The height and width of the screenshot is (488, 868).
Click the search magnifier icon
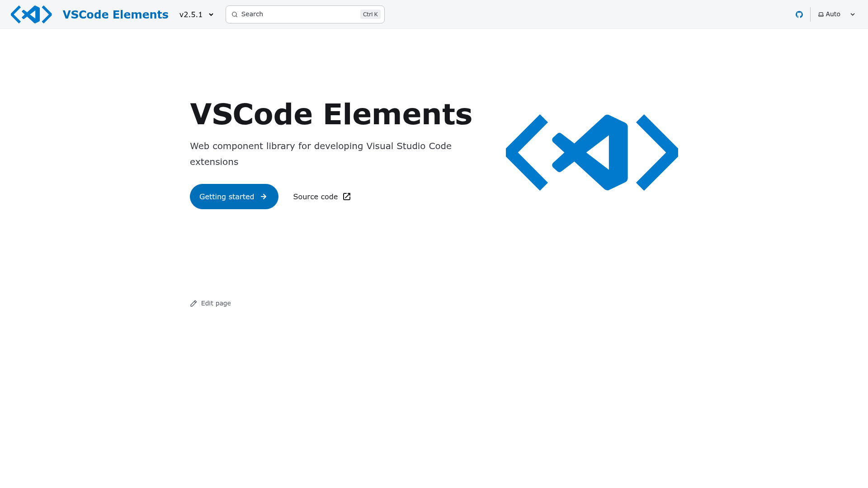click(x=235, y=14)
